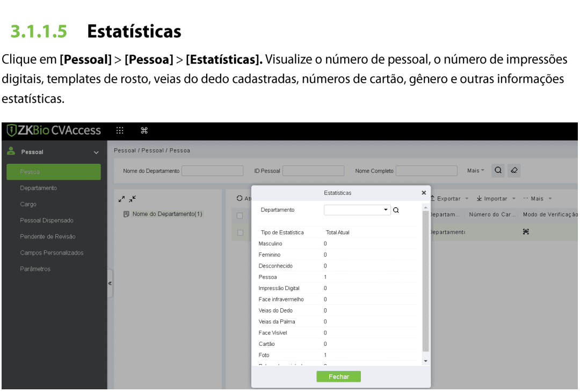Screen dimensions: 580x392
Task: Open Parâmetros in the sidebar
Action: point(35,269)
